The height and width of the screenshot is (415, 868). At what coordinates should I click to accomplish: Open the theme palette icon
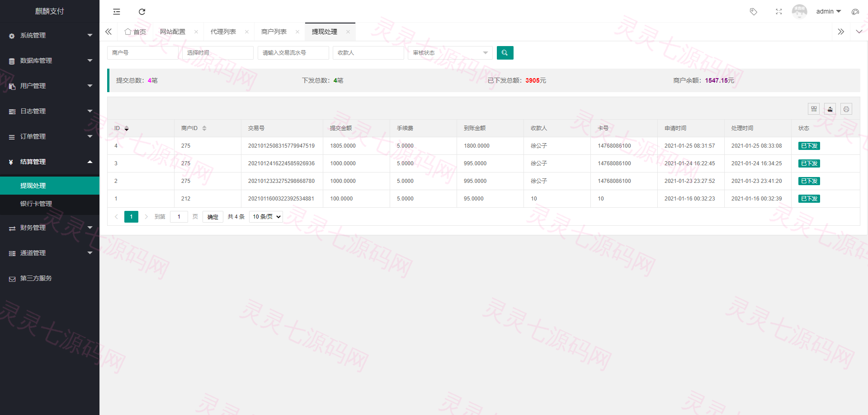(855, 12)
